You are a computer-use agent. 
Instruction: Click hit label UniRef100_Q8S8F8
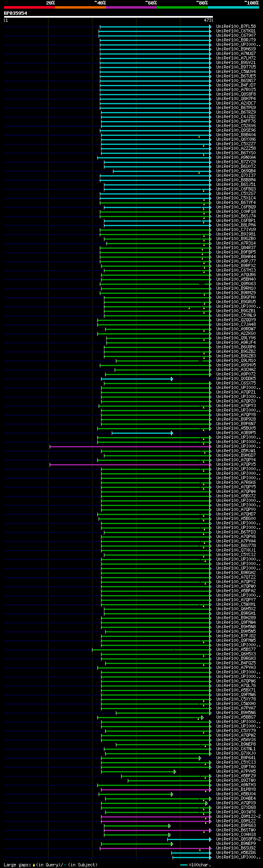click(x=236, y=94)
